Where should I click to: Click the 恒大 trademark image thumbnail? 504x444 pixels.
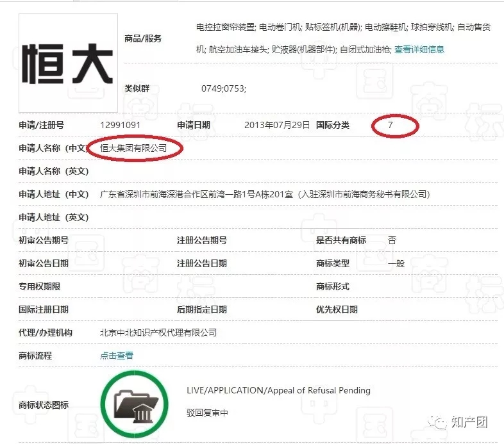68,63
